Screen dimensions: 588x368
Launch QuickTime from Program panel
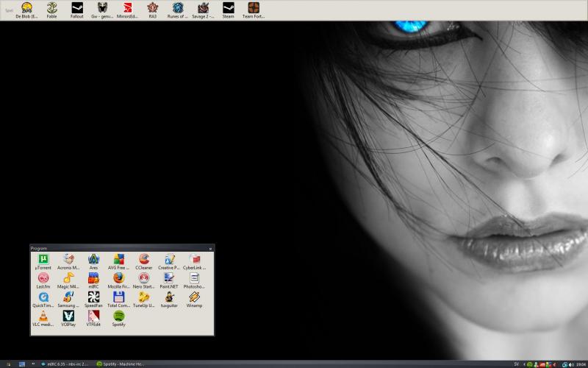pos(43,298)
